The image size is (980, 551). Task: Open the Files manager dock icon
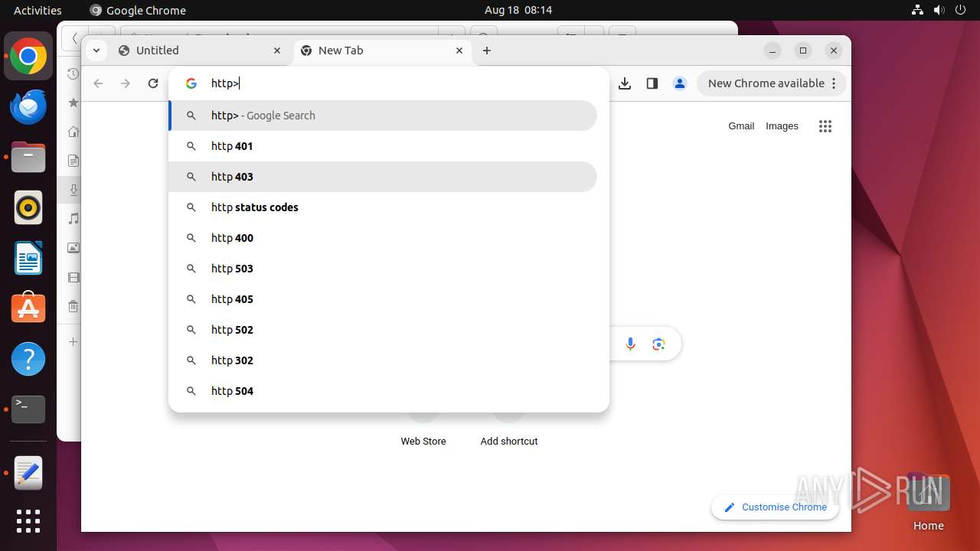pyautogui.click(x=28, y=158)
